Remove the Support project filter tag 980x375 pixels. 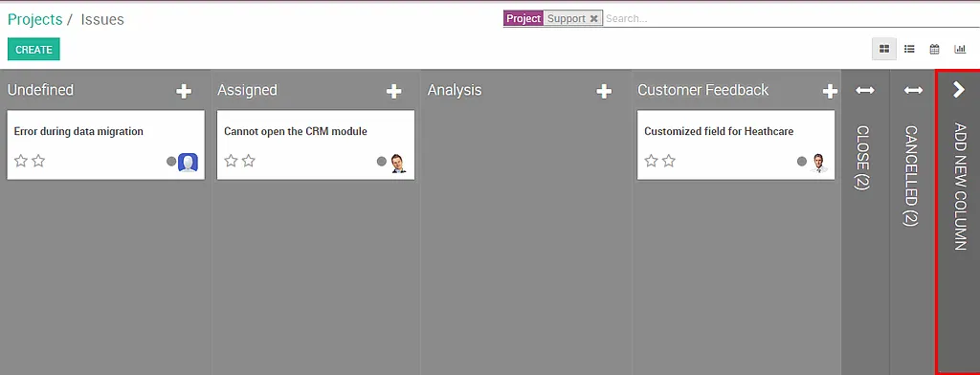[593, 19]
